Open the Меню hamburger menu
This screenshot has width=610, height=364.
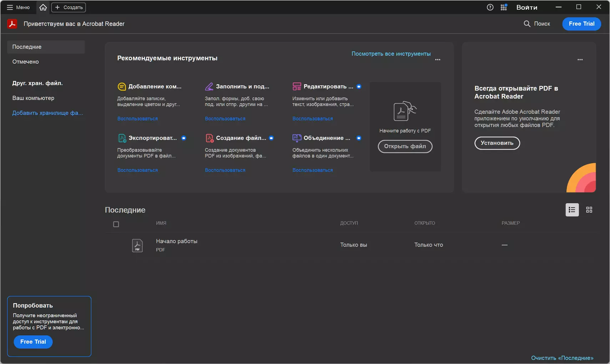tap(18, 7)
